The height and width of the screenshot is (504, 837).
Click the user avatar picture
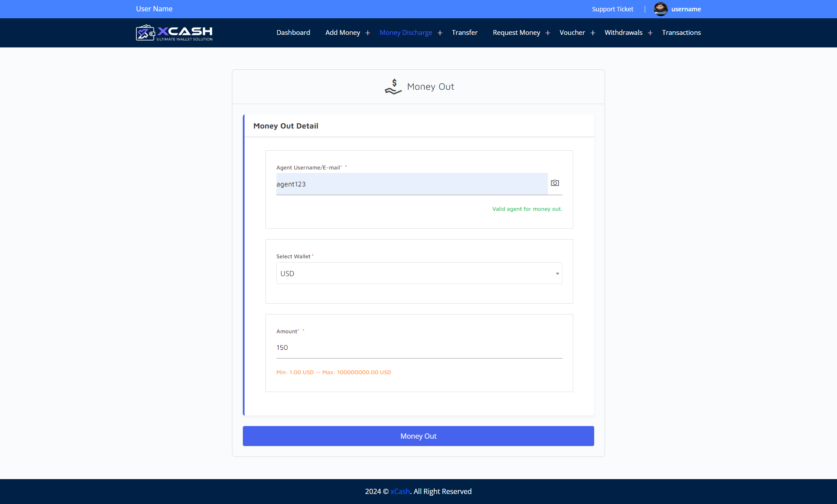point(660,9)
